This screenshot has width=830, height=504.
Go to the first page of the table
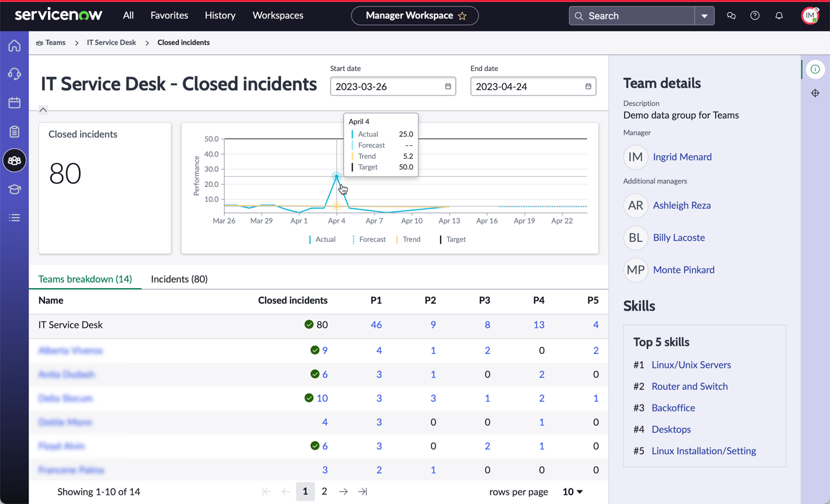pyautogui.click(x=267, y=492)
